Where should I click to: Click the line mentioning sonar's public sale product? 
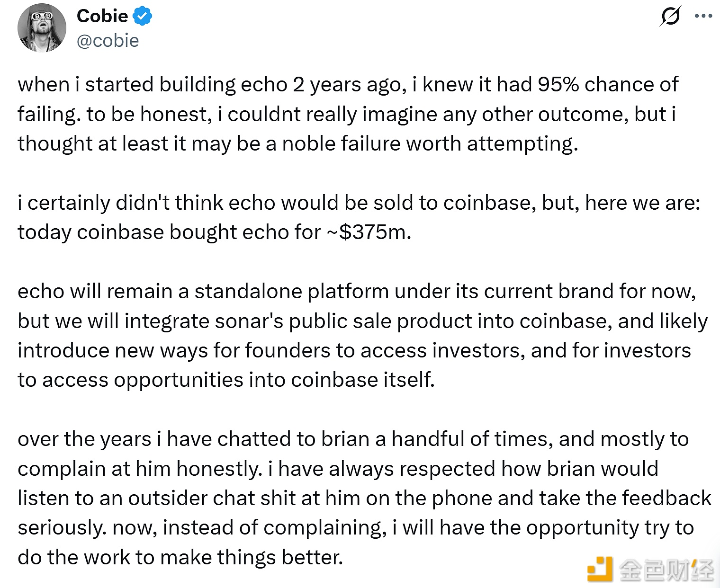click(362, 321)
